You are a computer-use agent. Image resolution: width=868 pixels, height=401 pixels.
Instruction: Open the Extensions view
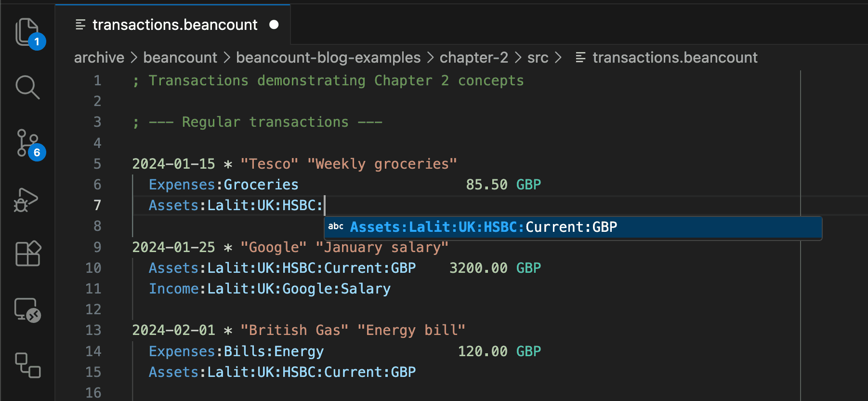pyautogui.click(x=27, y=254)
